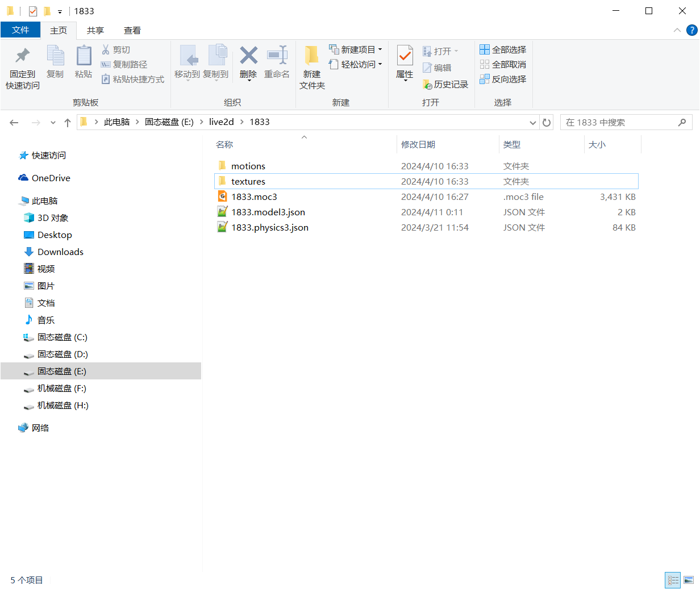Open the address bar history dropdown

(533, 123)
